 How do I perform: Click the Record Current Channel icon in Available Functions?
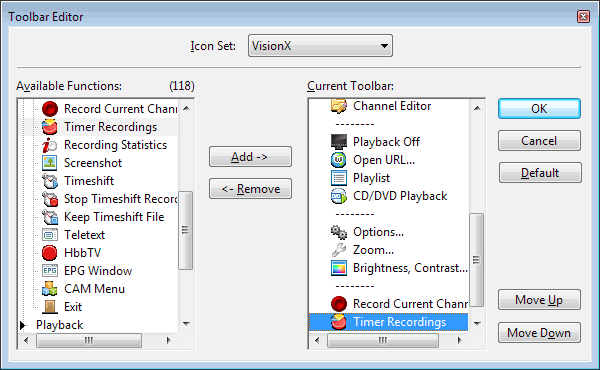pos(50,109)
